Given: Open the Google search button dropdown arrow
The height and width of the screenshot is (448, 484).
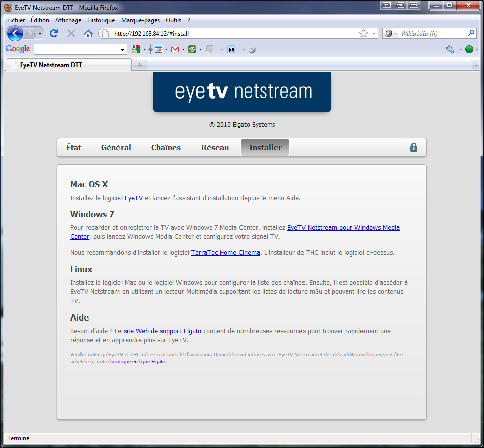Looking at the screenshot, I should tap(144, 49).
